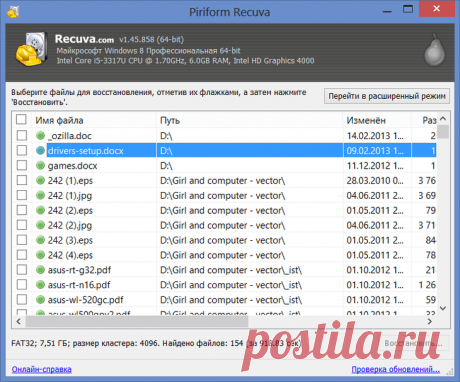Click the green status dot for games.docx

[x=40, y=166]
